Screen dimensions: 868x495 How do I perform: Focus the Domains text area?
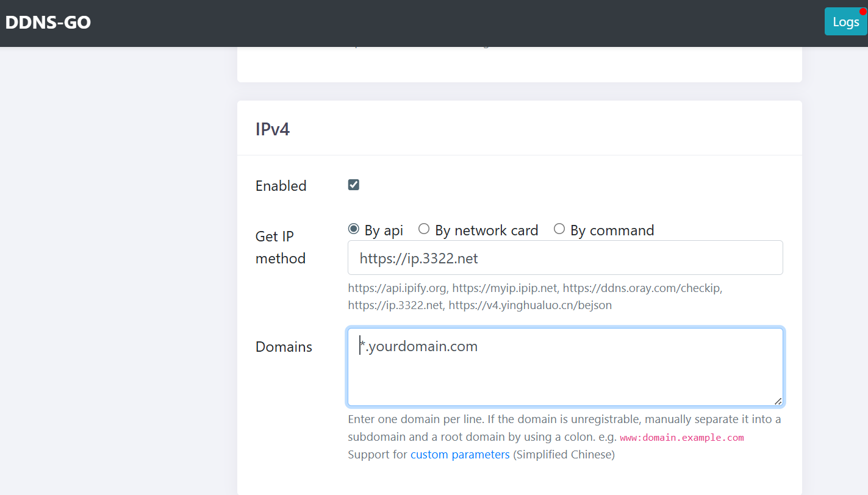pyautogui.click(x=565, y=367)
